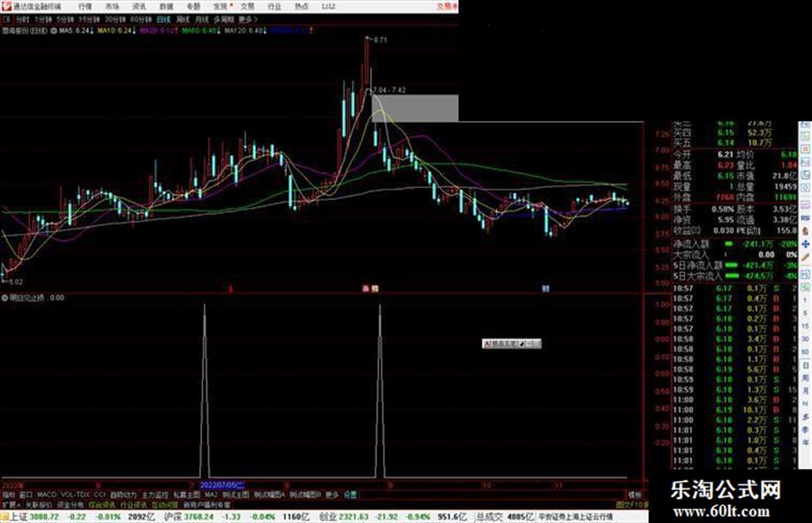Viewport: 812px width, 523px height.
Task: Open the 资讯 menu
Action: pos(139,7)
